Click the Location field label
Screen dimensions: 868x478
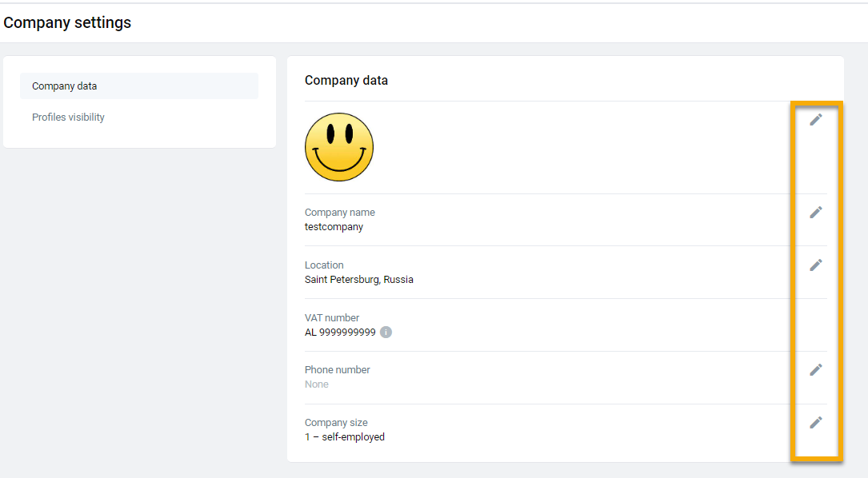324,265
